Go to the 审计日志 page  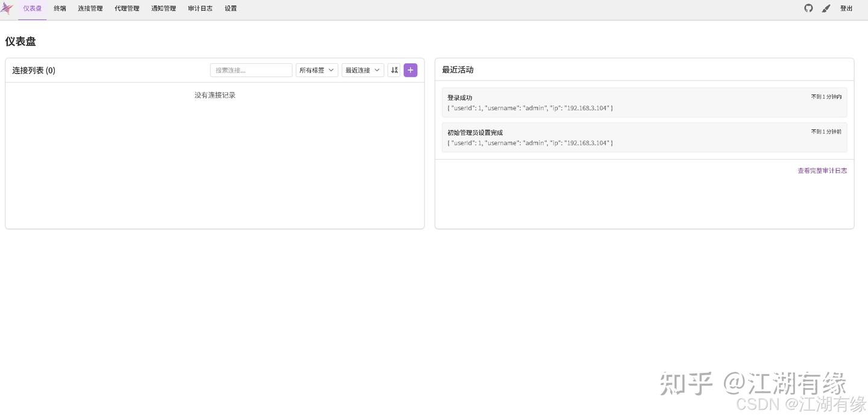200,8
